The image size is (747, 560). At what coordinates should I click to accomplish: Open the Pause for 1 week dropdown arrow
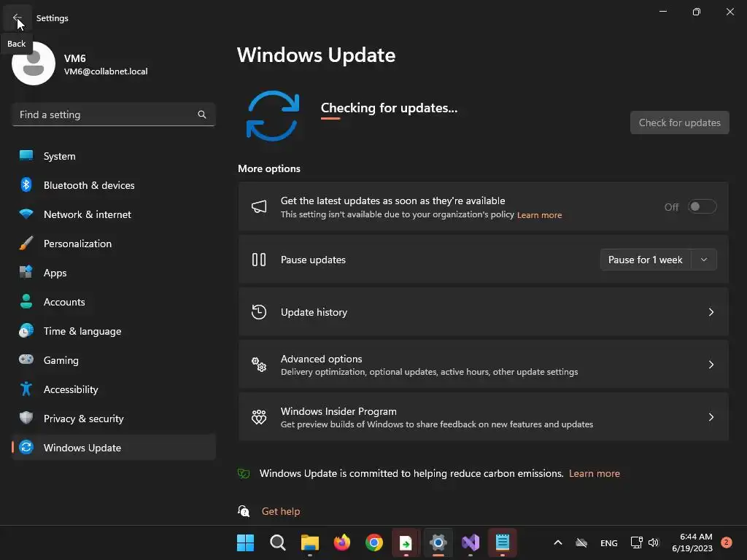(704, 260)
